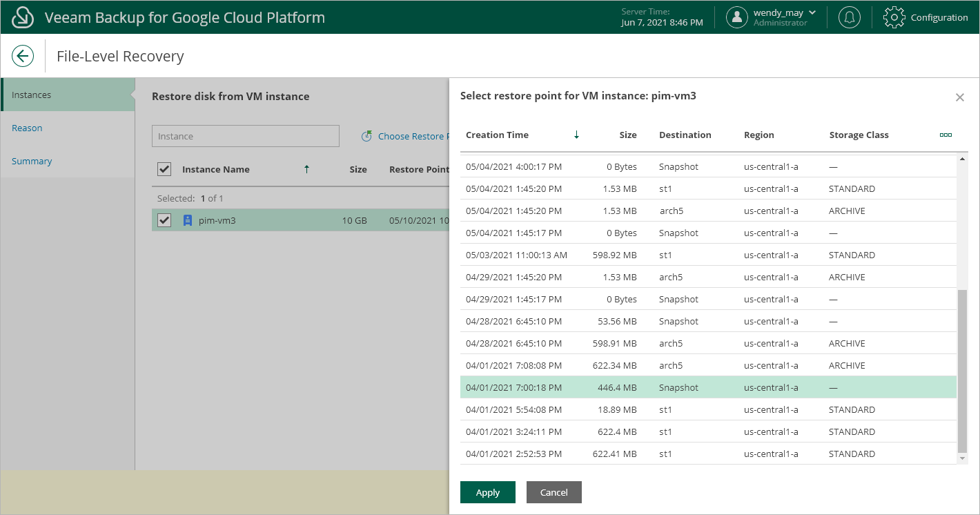Select restore point 04/28/2021 6:45:10 PM of 598.91 MB
The width and height of the screenshot is (980, 515).
coord(709,343)
